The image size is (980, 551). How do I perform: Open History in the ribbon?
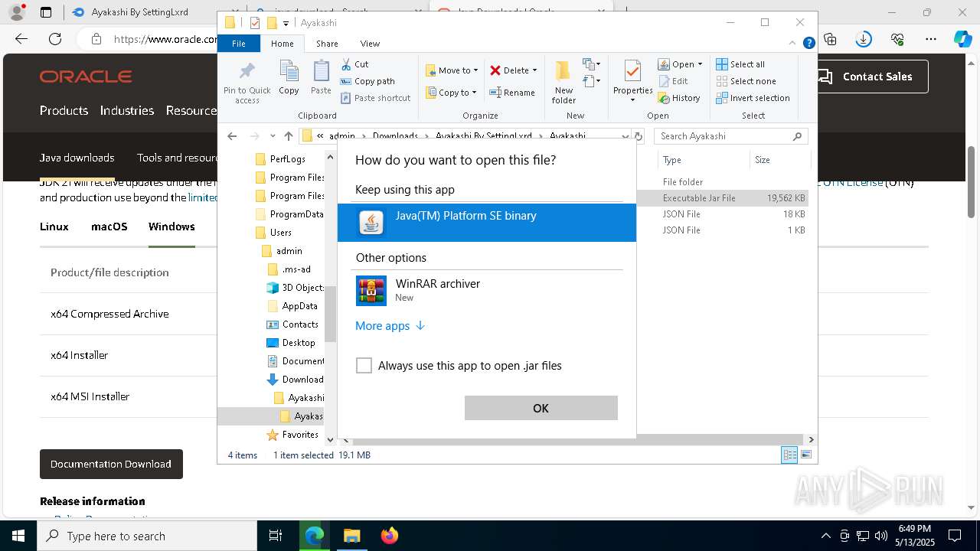click(678, 98)
